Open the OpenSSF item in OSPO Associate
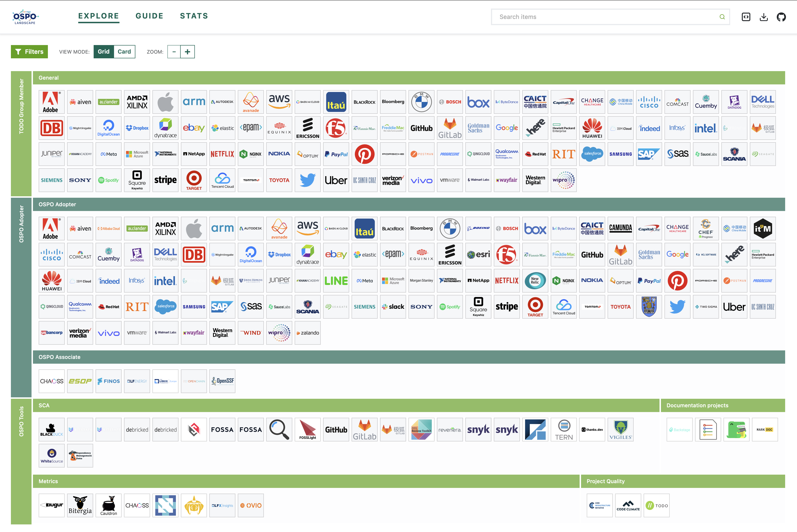This screenshot has height=532, width=797. tap(222, 381)
